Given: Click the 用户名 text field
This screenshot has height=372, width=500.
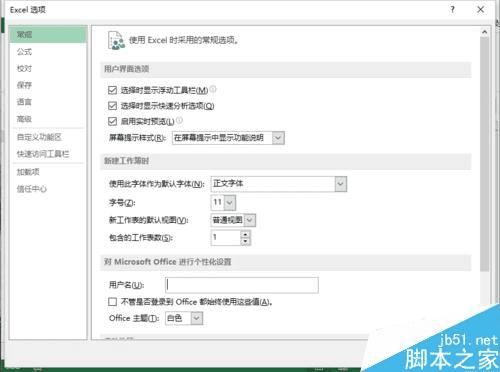Looking at the screenshot, I should click(242, 285).
